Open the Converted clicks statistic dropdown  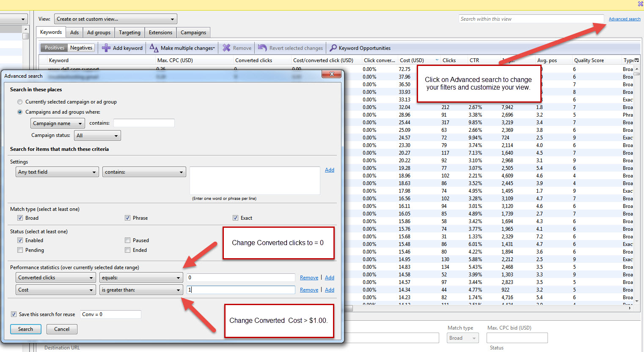coord(55,278)
